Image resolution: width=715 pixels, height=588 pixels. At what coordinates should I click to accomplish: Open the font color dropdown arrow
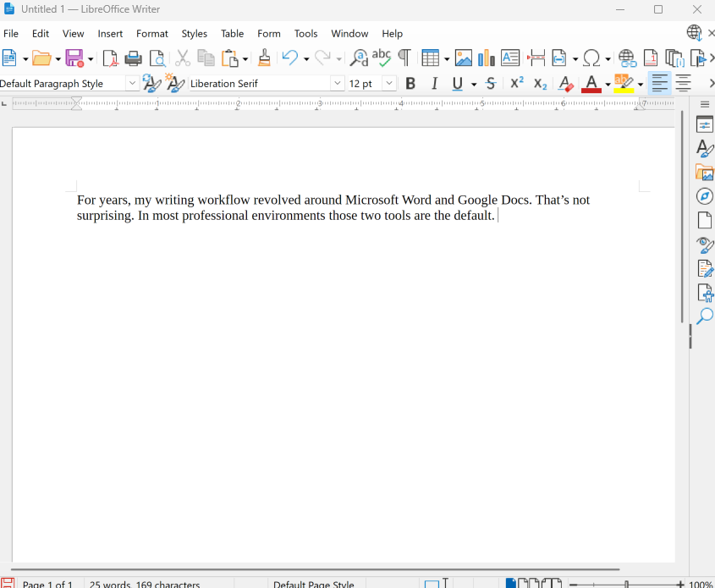click(x=608, y=85)
